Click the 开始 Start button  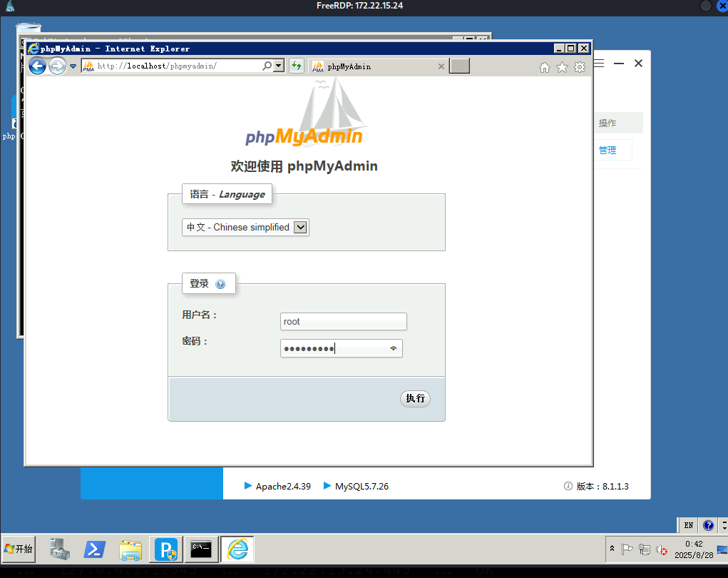(x=19, y=549)
